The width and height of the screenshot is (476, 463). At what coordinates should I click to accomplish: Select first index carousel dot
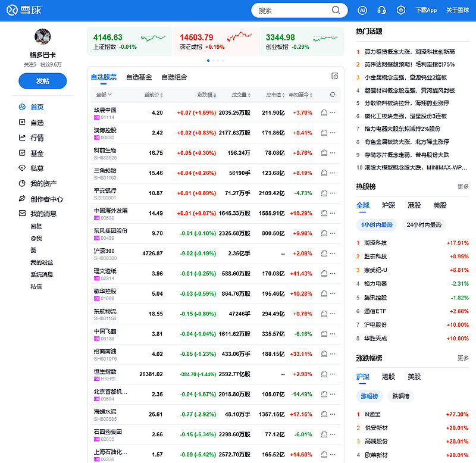(x=208, y=61)
